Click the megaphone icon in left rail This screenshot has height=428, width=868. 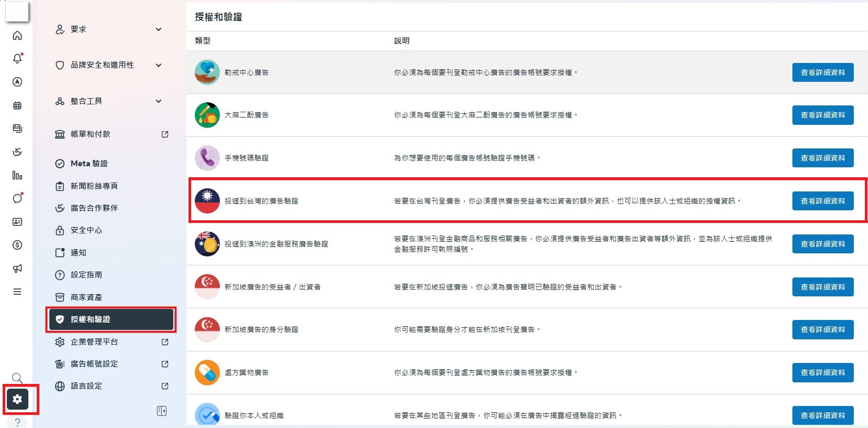click(x=17, y=269)
